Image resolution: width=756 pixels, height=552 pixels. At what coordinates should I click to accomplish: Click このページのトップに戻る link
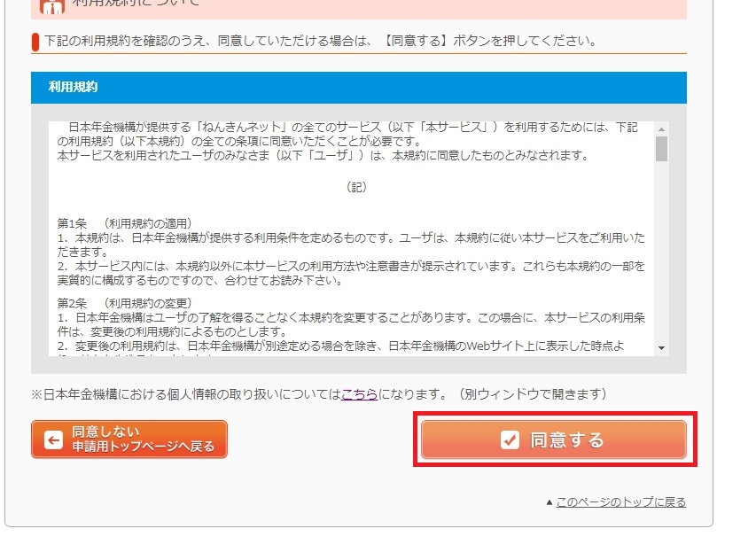tap(621, 501)
